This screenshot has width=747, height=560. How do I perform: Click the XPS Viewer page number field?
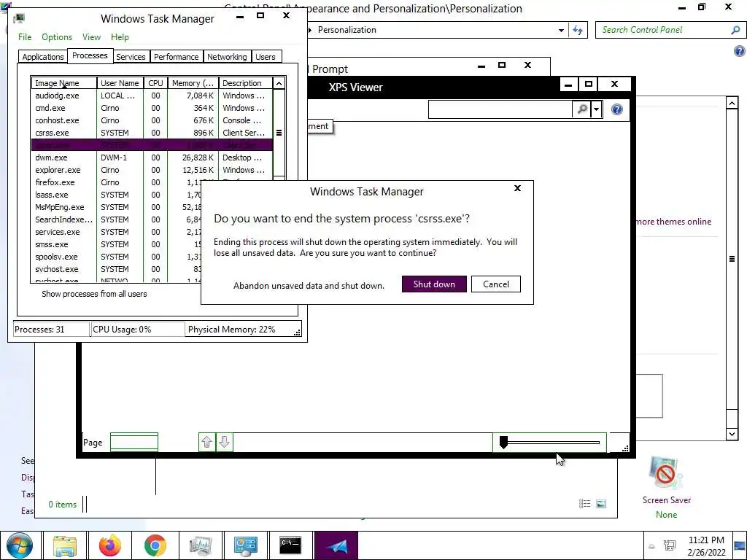pos(134,441)
